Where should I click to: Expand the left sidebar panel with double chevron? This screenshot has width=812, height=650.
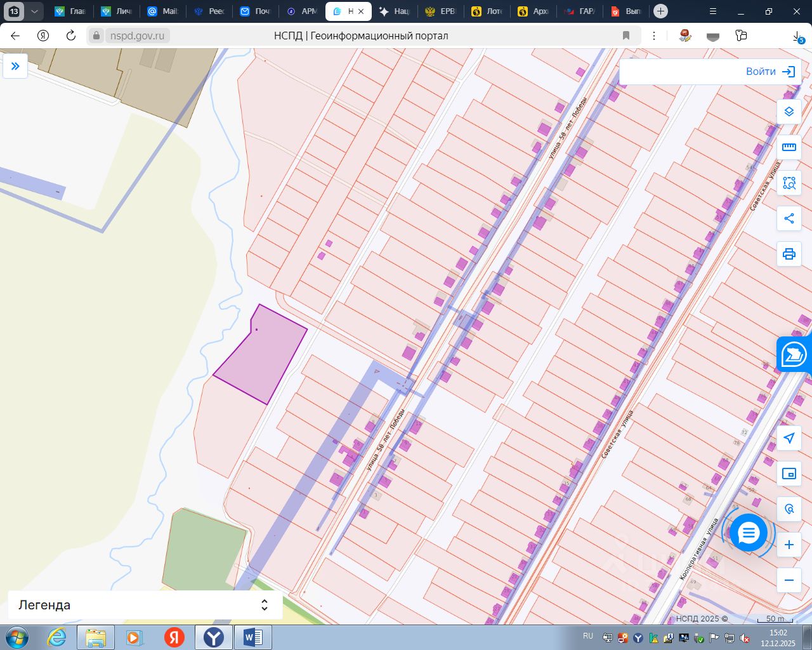click(15, 66)
